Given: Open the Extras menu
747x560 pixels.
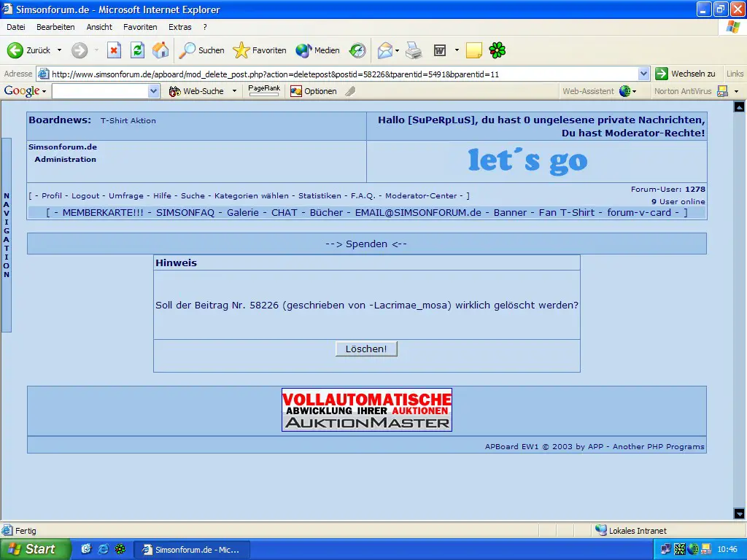Looking at the screenshot, I should tap(180, 27).
